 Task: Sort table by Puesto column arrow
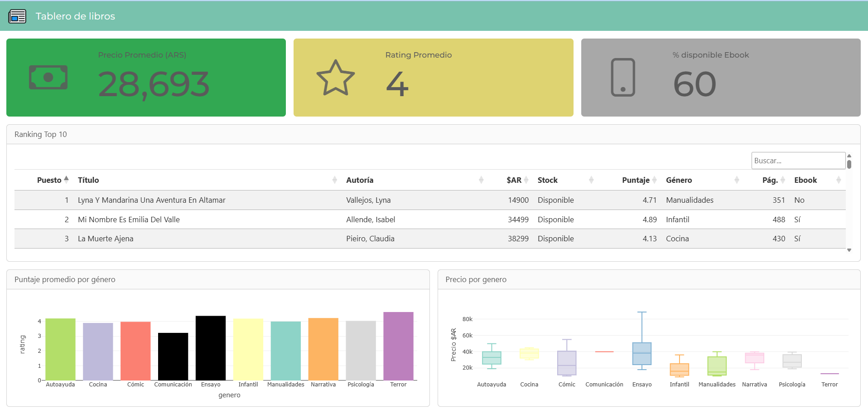(x=66, y=180)
